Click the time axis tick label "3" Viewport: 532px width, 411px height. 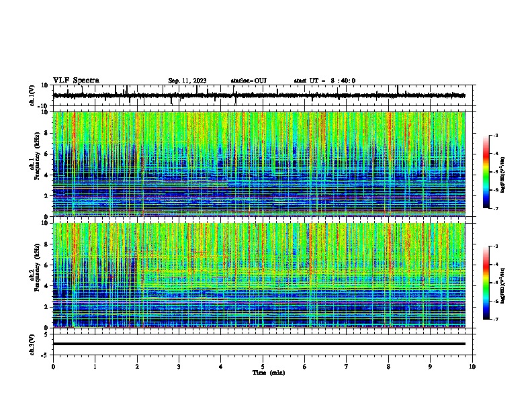coord(179,367)
